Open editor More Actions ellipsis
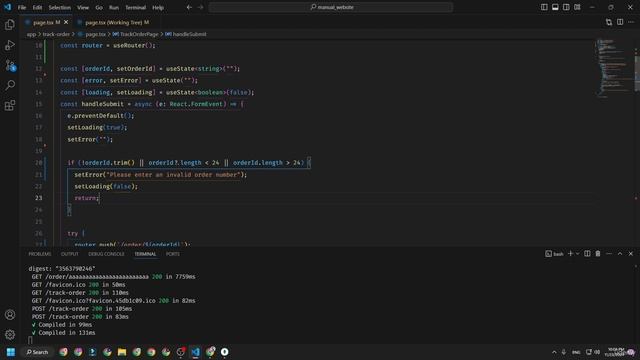This screenshot has width=640, height=360. 631,22
